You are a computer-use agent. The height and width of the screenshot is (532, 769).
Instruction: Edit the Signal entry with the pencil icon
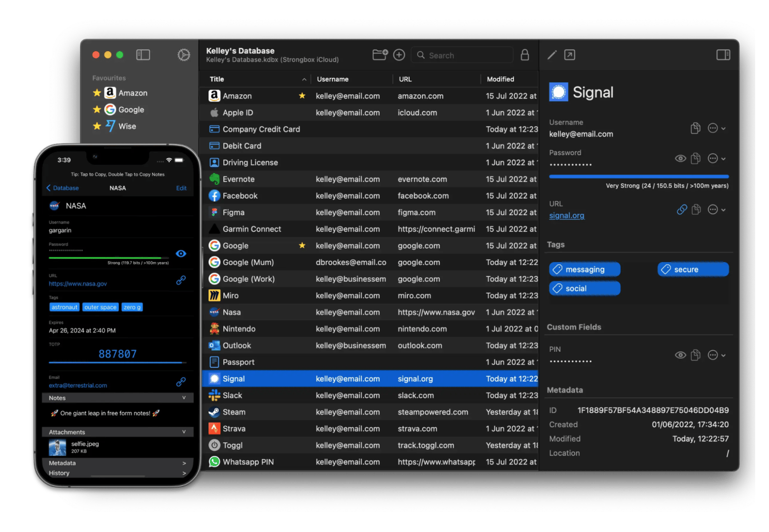[552, 55]
